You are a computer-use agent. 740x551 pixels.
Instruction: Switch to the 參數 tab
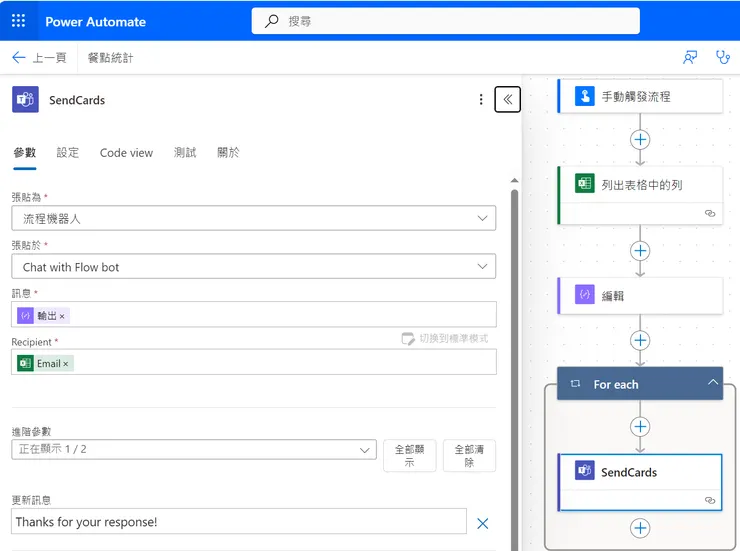tap(25, 152)
